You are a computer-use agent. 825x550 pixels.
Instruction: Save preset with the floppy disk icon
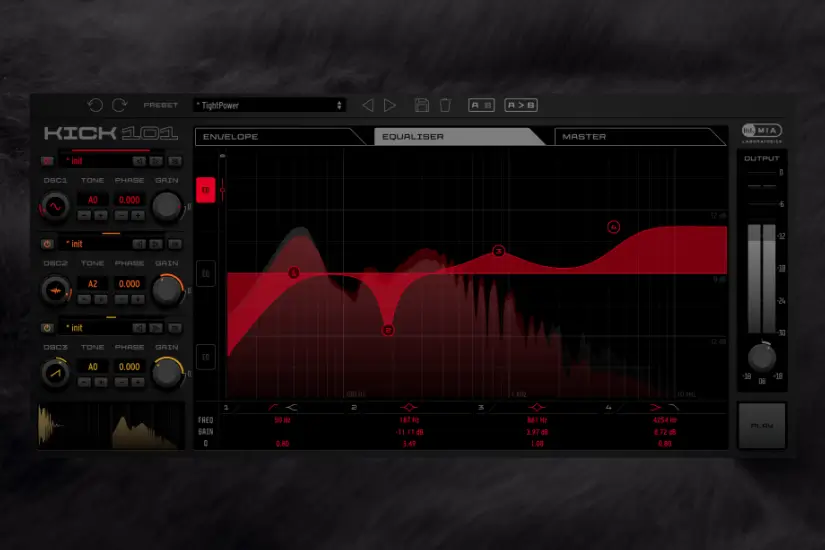pos(421,105)
